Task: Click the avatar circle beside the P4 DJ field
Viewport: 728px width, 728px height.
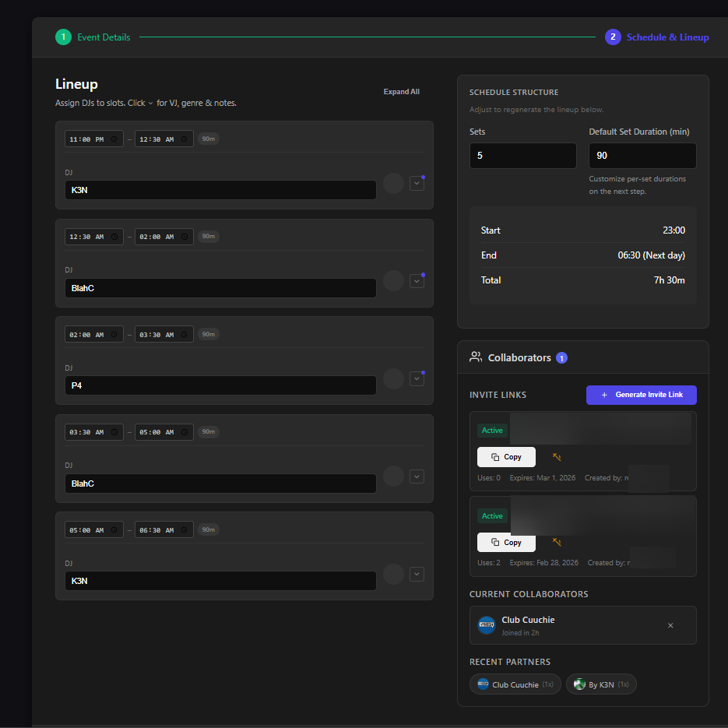Action: pos(393,379)
